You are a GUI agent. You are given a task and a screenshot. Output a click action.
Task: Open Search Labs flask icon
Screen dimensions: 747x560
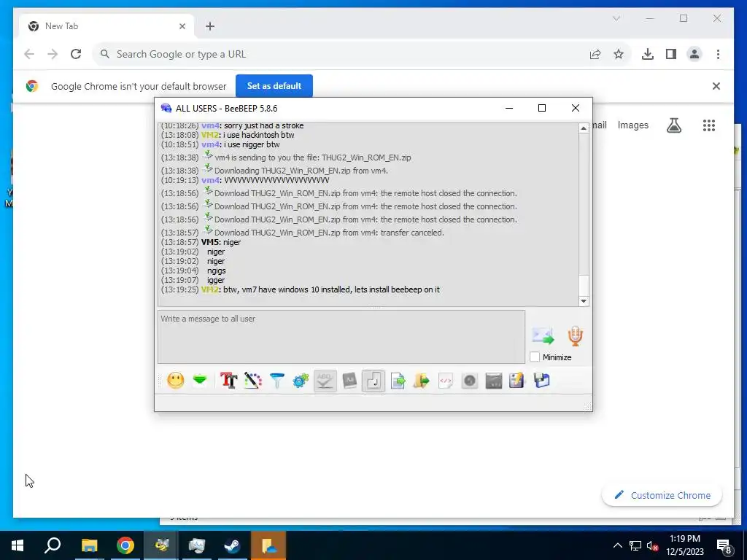pyautogui.click(x=673, y=125)
